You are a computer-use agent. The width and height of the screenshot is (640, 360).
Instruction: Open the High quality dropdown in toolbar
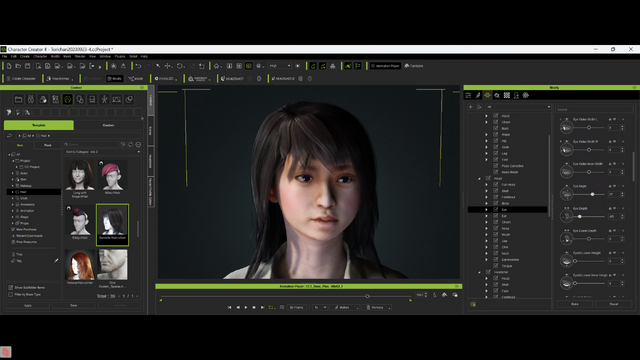(280, 66)
